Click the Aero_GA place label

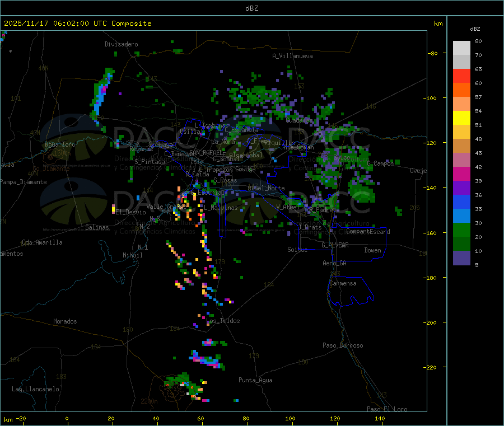(335, 263)
